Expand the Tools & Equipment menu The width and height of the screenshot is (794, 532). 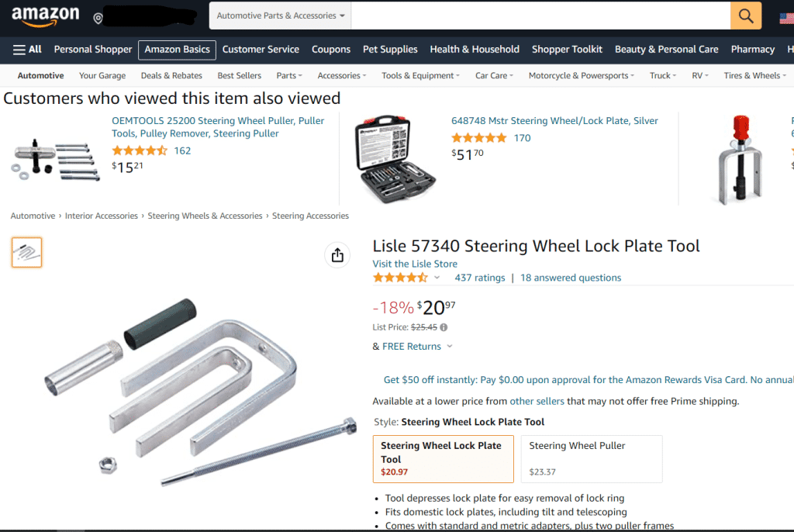[x=420, y=76]
